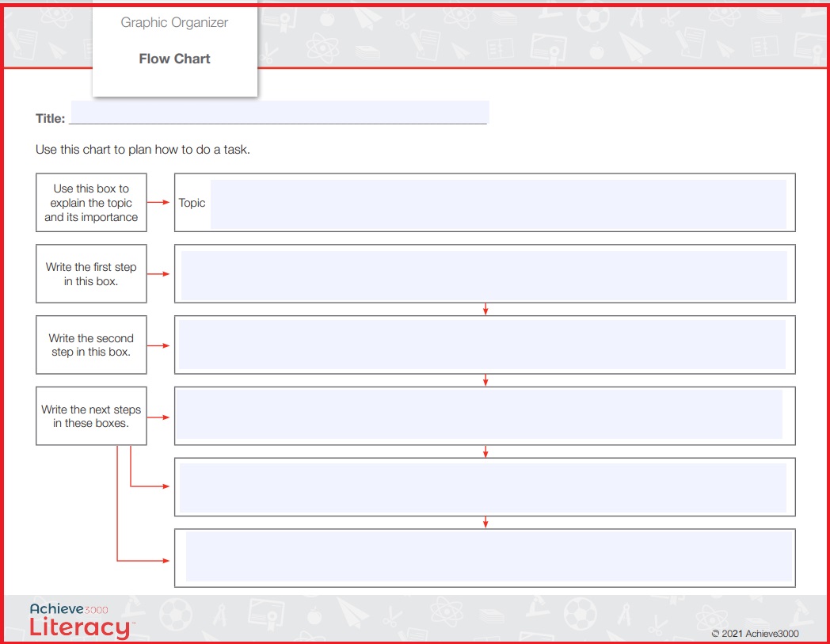Click the 'Write the first step' instruction box
This screenshot has height=644, width=830.
coord(91,274)
